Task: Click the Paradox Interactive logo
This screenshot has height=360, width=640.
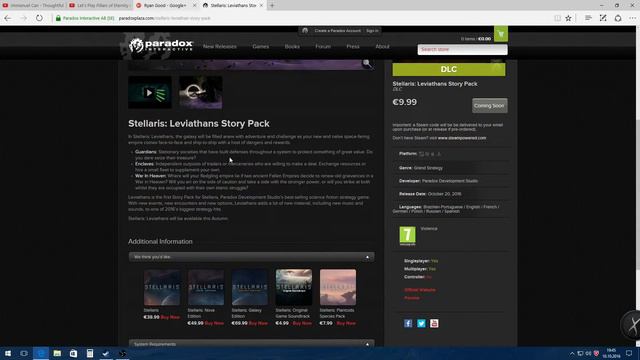Action: [160, 45]
